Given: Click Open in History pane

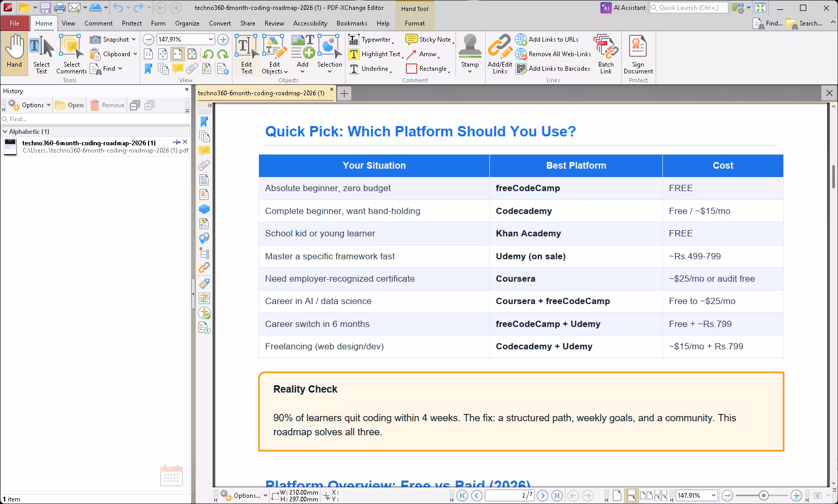Looking at the screenshot, I should (x=69, y=105).
